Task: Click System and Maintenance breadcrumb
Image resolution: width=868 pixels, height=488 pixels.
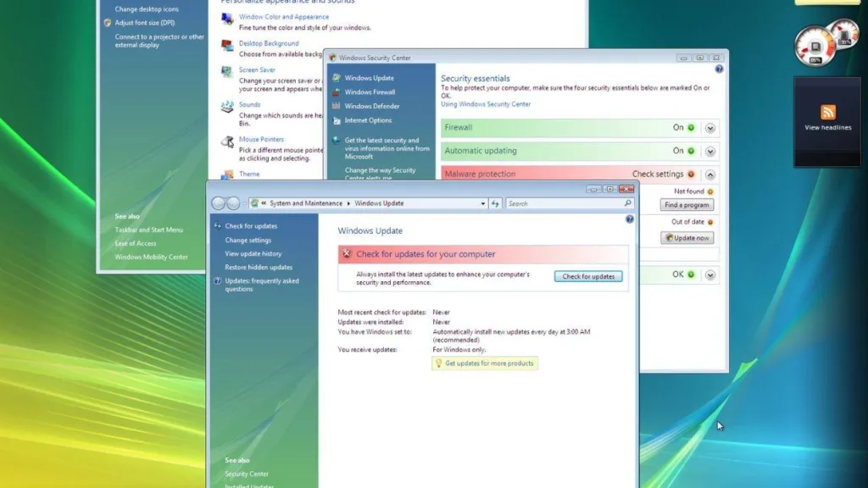Action: pyautogui.click(x=305, y=203)
